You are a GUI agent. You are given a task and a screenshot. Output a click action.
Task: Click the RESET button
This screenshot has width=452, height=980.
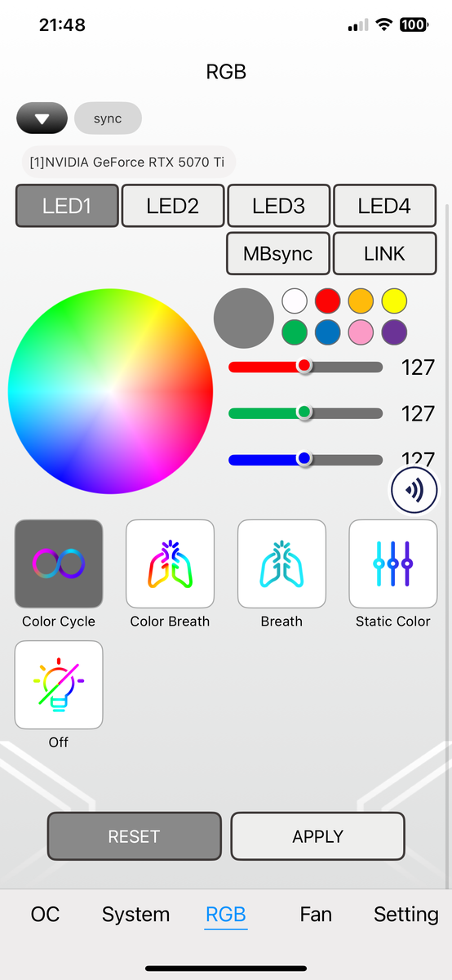[134, 836]
